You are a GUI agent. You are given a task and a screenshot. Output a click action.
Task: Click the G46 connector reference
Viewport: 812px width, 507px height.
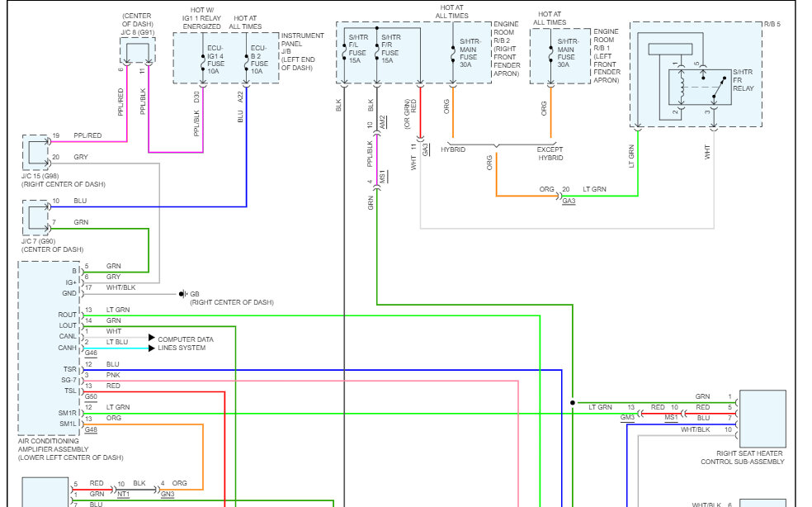tap(91, 353)
